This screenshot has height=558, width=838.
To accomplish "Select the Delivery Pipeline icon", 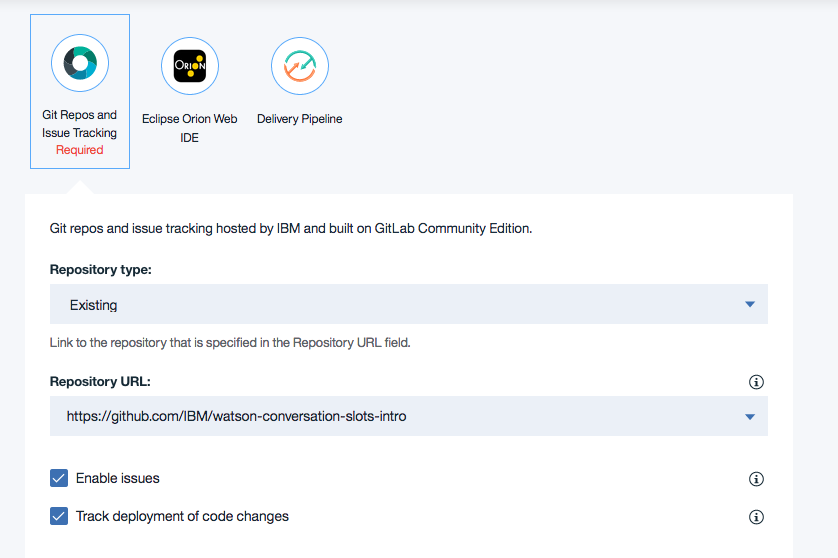I will (300, 66).
